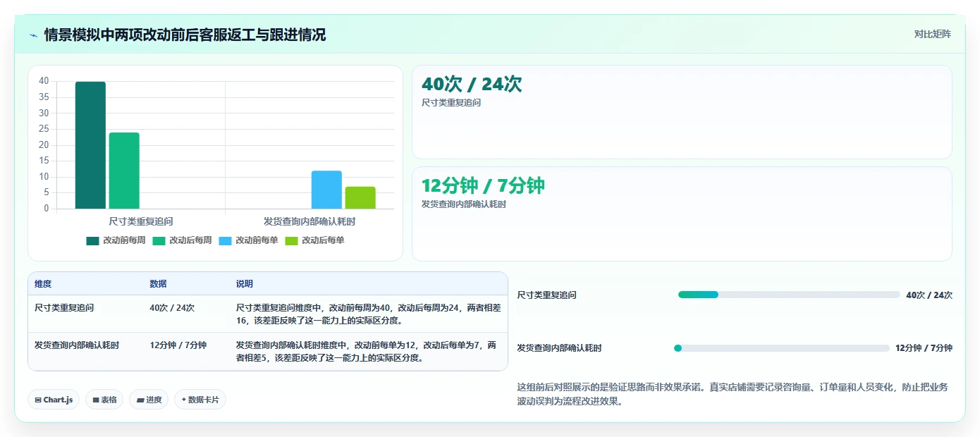The height and width of the screenshot is (437, 980).
Task: Click the explanation cell mentioning 两者相差5
Action: click(368, 352)
